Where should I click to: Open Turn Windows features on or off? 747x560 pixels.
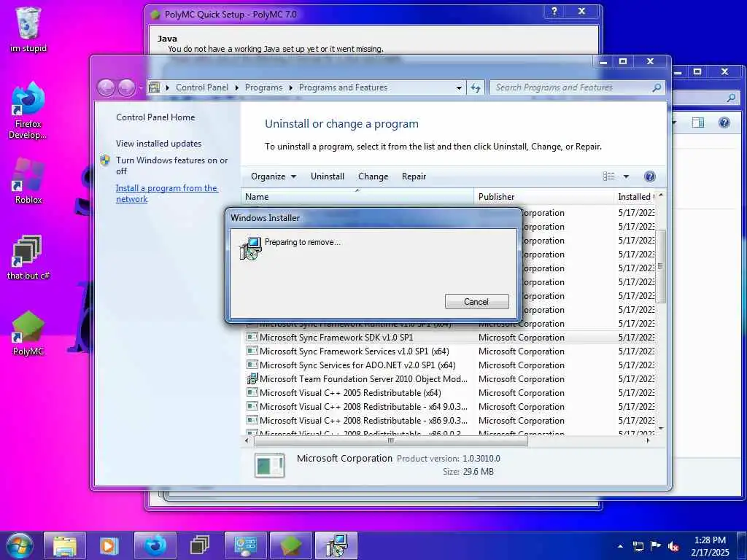tap(171, 166)
